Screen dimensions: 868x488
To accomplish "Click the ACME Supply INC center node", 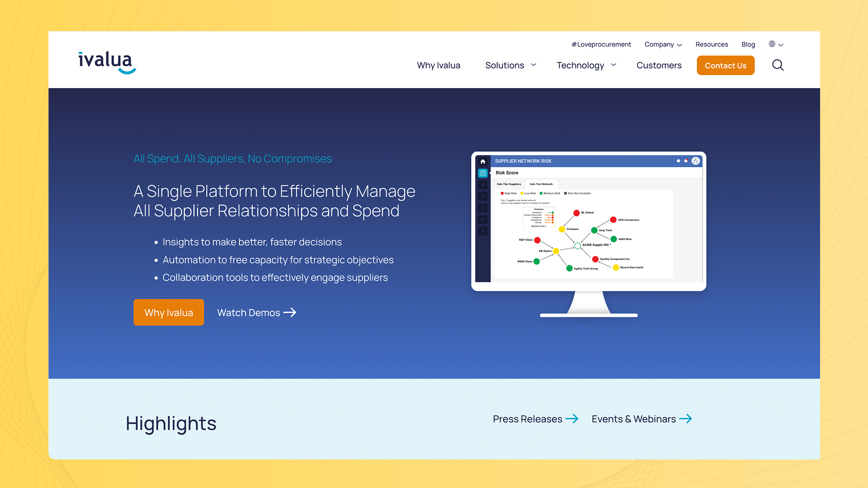I will [x=578, y=246].
